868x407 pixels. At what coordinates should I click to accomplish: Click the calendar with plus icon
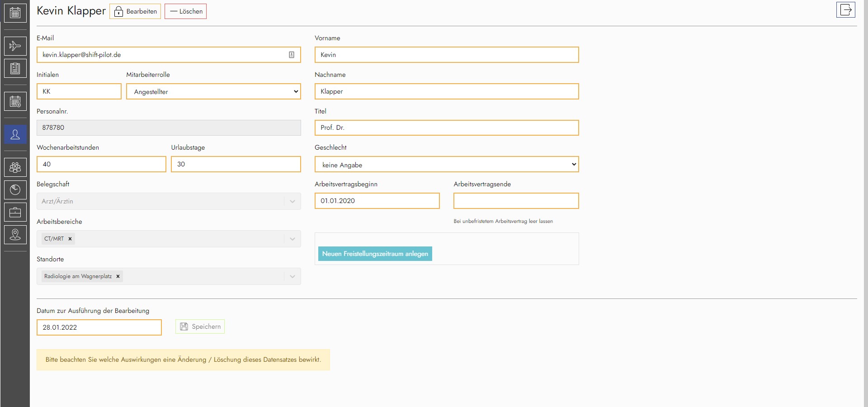(15, 101)
